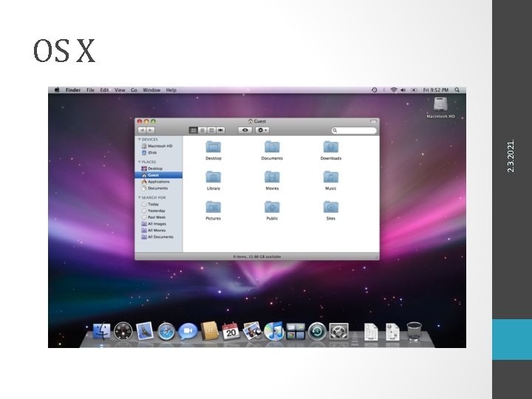The width and height of the screenshot is (532, 399).
Task: Toggle the toolbar with the pill button
Action: (373, 121)
